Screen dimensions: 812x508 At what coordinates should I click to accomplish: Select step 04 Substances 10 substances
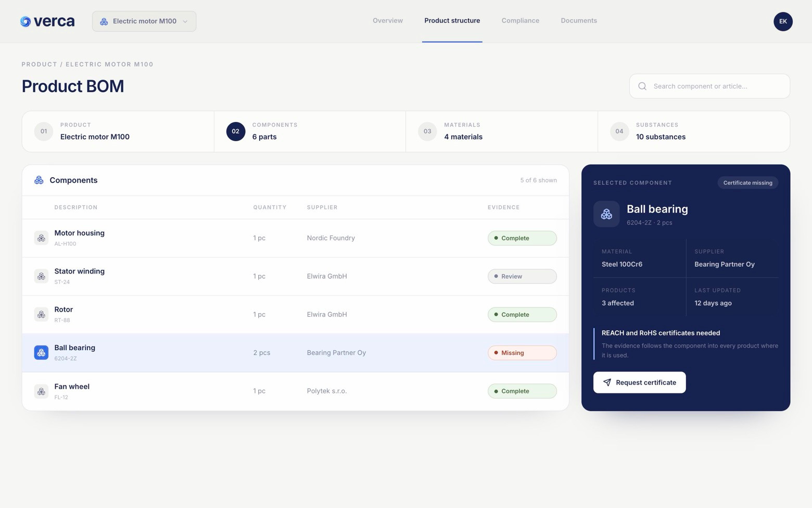(694, 131)
